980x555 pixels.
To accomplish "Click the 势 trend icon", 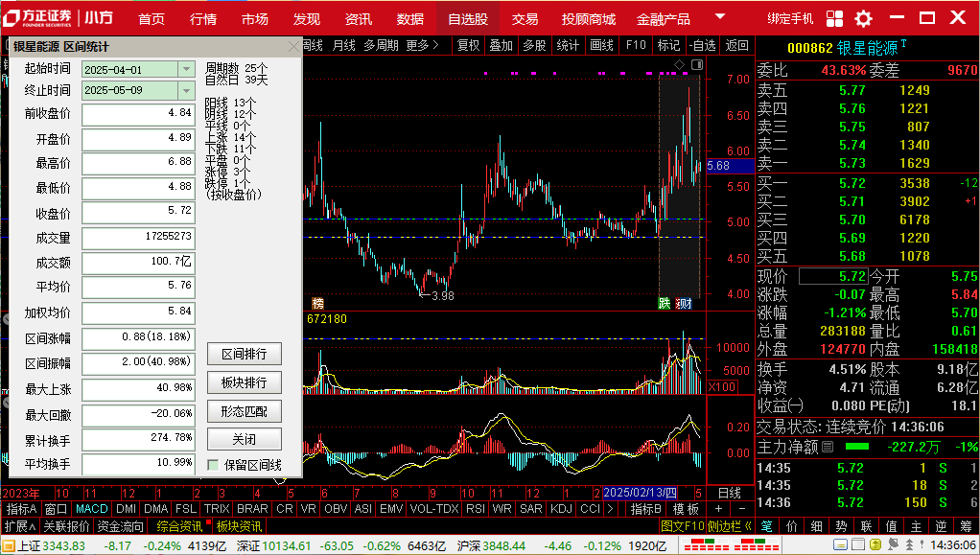I will (x=841, y=526).
